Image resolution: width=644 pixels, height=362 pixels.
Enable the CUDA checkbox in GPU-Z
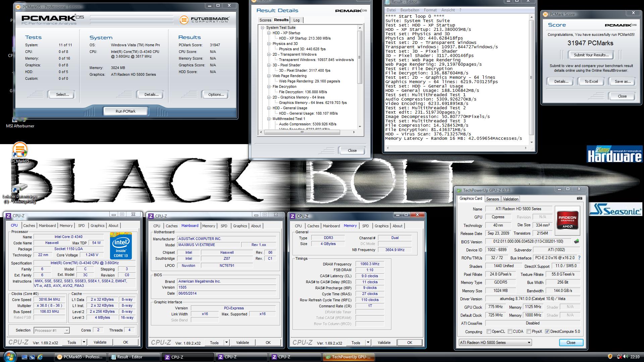510,331
